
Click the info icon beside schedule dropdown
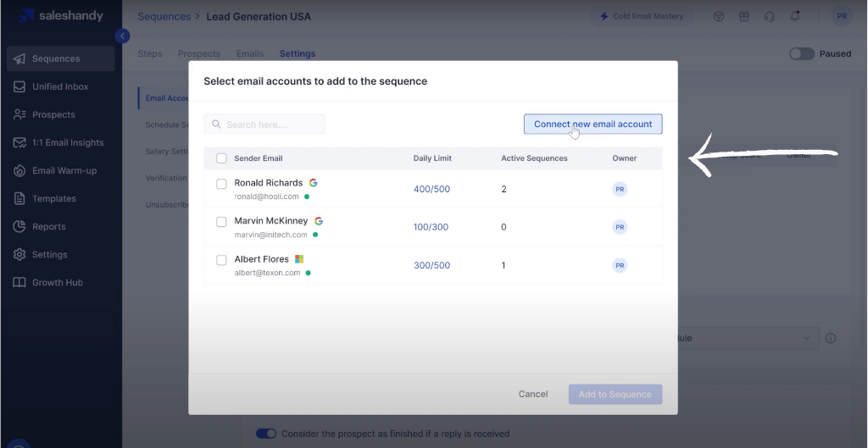pyautogui.click(x=831, y=338)
